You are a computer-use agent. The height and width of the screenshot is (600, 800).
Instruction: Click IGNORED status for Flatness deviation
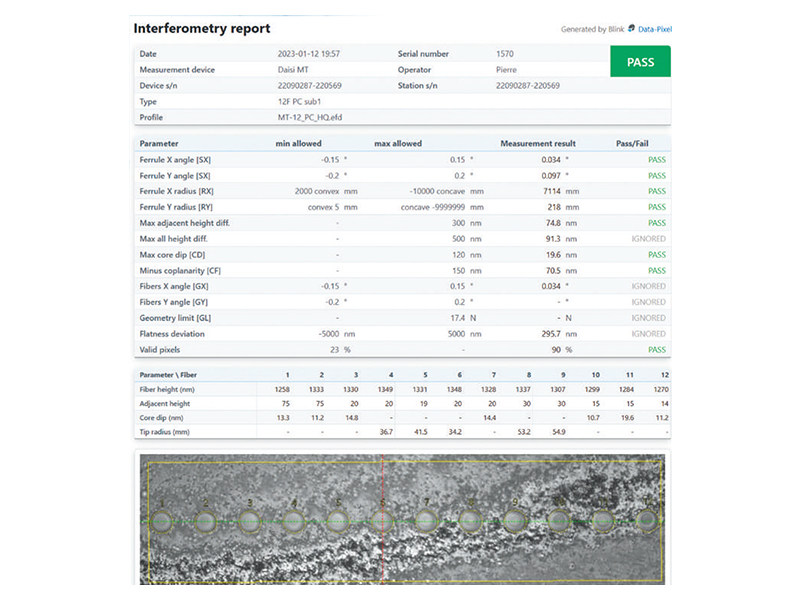[x=649, y=334]
